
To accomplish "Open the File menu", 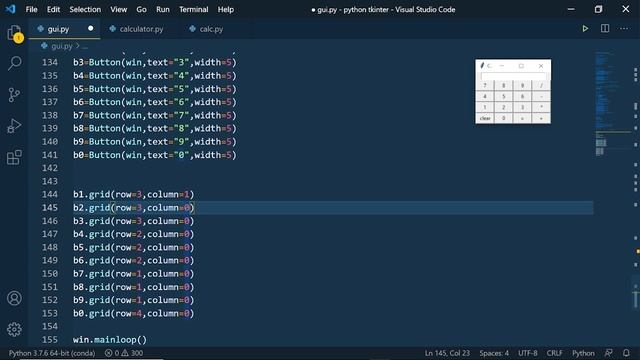I will tap(31, 9).
